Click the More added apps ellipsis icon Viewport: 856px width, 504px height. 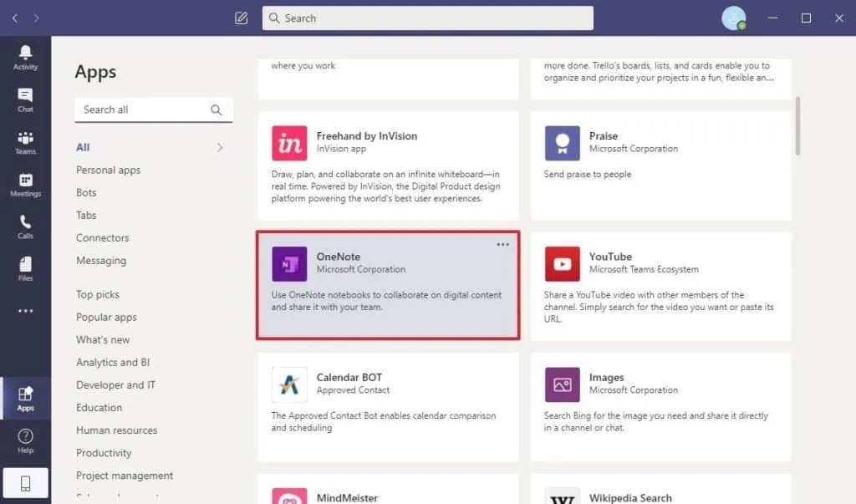pyautogui.click(x=25, y=310)
